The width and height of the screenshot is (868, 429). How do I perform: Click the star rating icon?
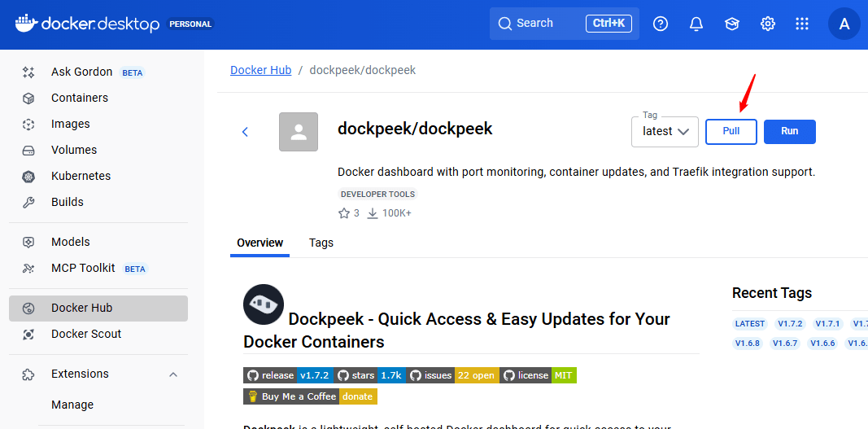[344, 212]
